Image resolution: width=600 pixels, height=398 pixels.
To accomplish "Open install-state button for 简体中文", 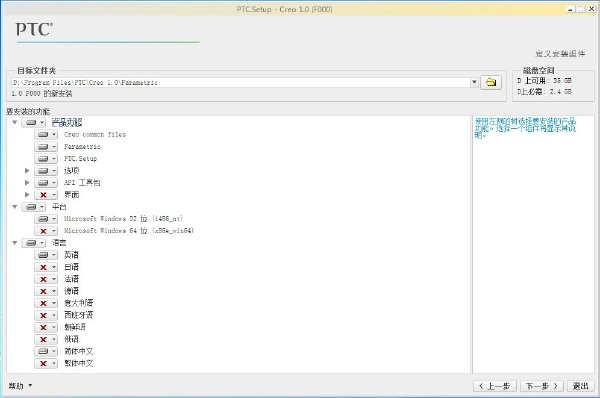I will [x=46, y=351].
